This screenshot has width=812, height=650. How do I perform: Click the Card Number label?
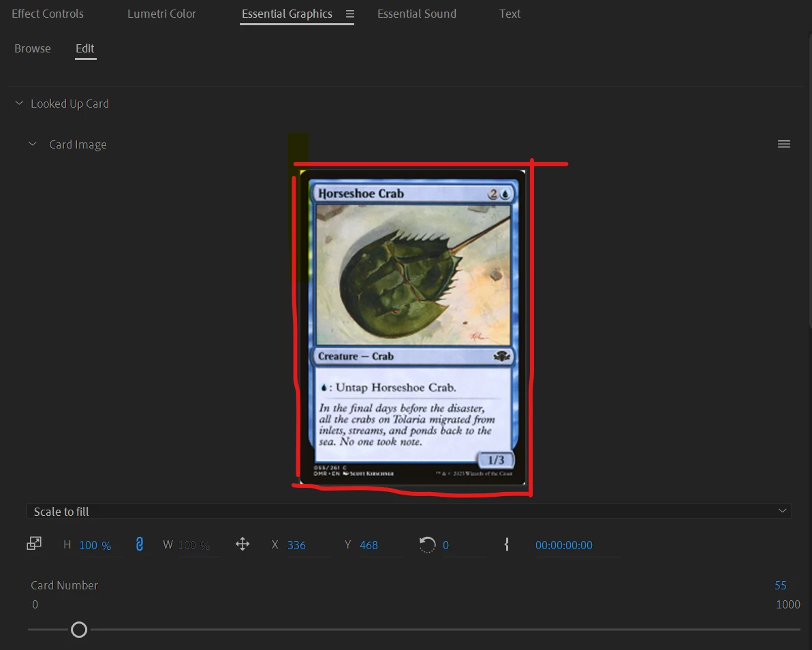pos(64,585)
